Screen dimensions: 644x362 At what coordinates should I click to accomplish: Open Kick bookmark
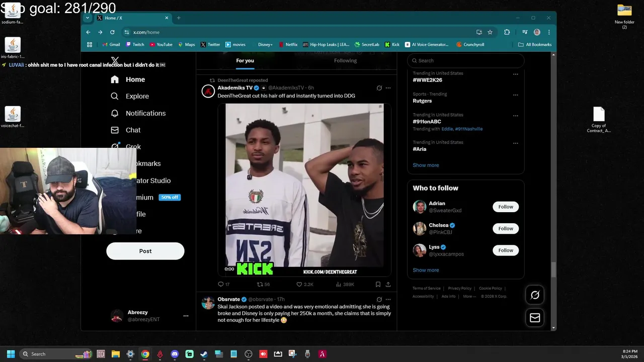(392, 44)
